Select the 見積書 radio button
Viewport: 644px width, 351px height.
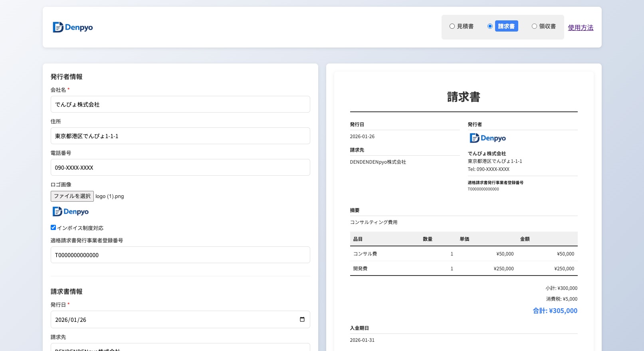(452, 26)
